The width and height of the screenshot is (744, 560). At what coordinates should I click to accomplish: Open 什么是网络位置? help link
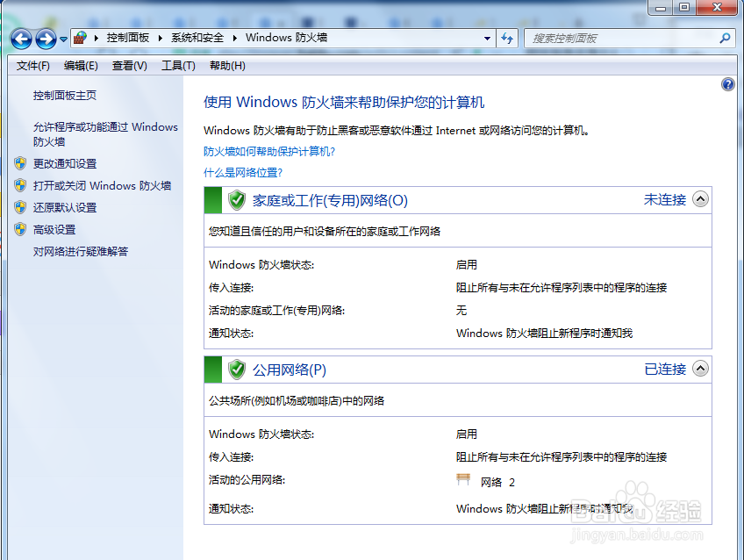coord(243,173)
